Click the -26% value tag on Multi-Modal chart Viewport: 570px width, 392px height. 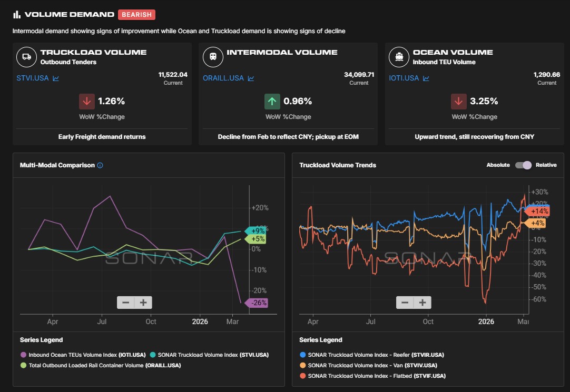coord(257,303)
